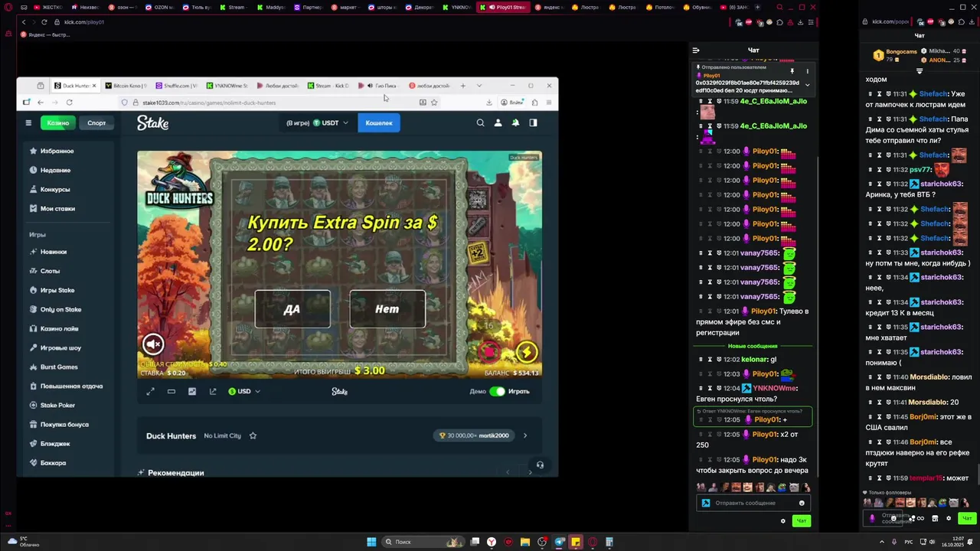Viewport: 980px width, 551px height.
Task: Open USD display currency dropdown
Action: 244,391
